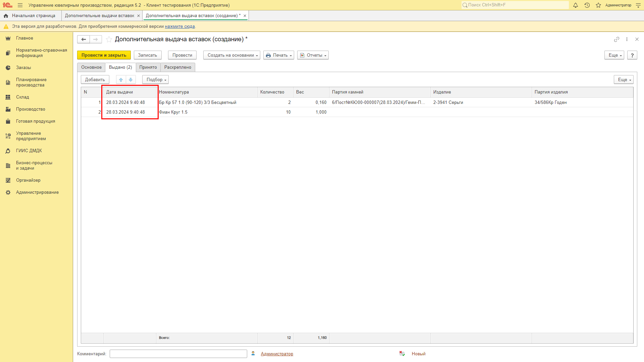This screenshot has width=644, height=362.
Task: Open Склад section in sidebar
Action: click(x=37, y=97)
